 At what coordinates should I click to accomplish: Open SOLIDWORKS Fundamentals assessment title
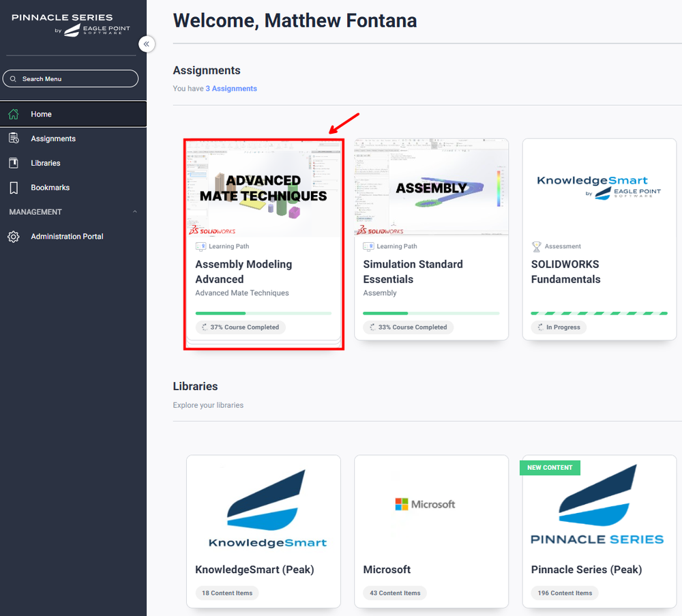(x=565, y=272)
